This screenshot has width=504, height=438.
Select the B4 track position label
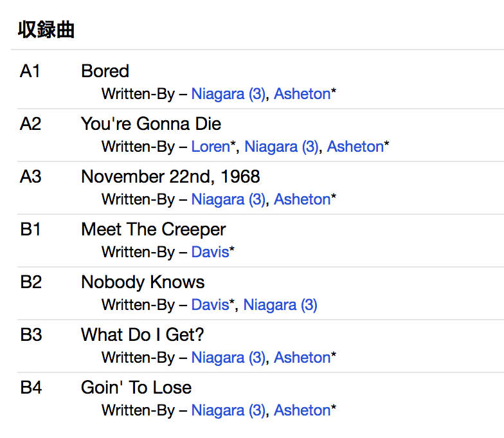(x=31, y=388)
